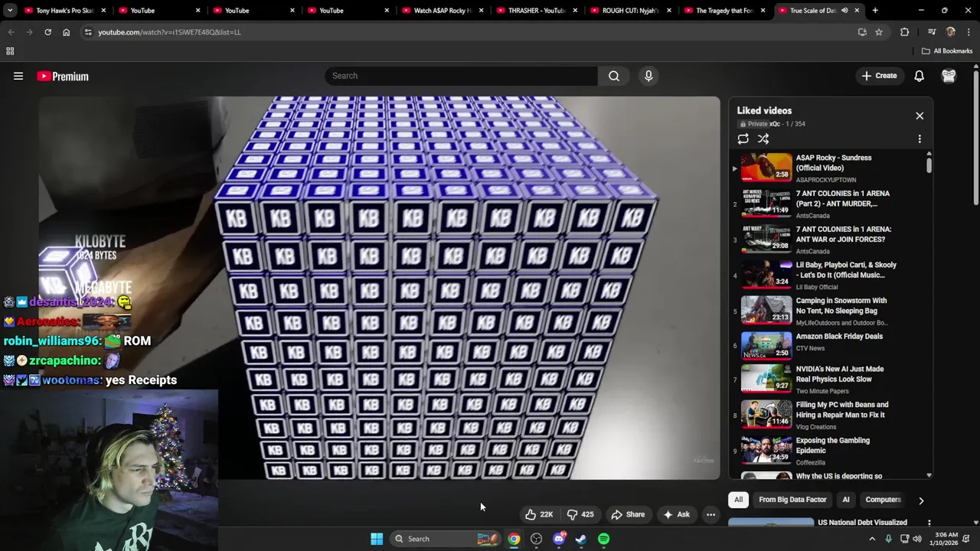The height and width of the screenshot is (551, 980).
Task: Show more filter chips with right arrow
Action: click(921, 500)
